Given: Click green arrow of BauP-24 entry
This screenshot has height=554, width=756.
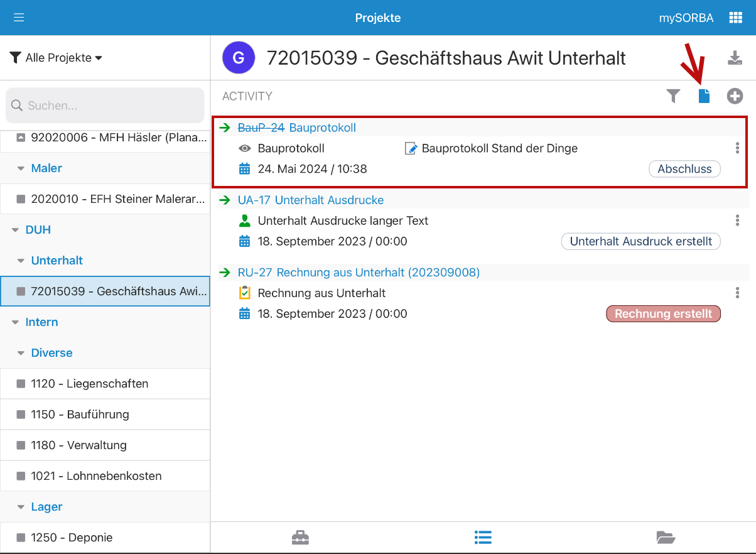Looking at the screenshot, I should pyautogui.click(x=225, y=128).
